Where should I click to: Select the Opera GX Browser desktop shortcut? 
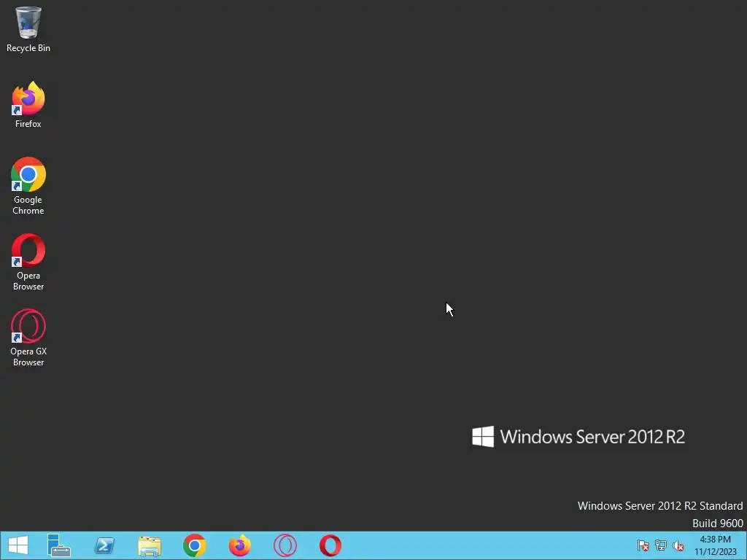coord(28,338)
